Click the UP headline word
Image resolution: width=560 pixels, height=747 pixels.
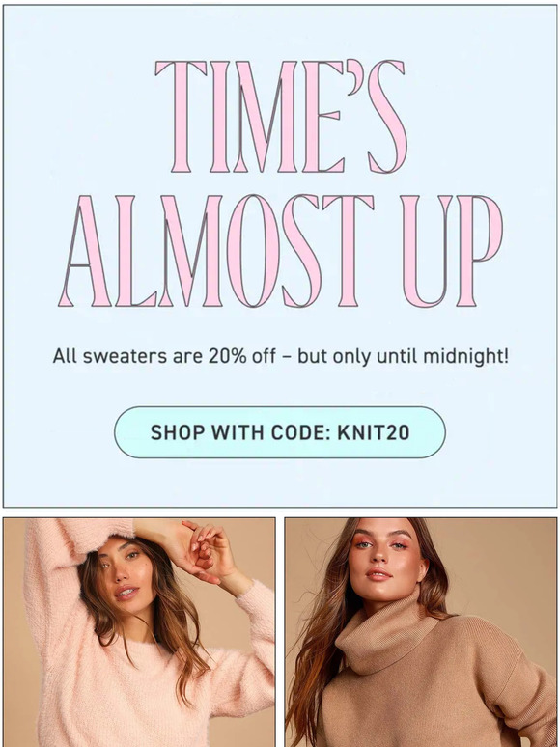[x=452, y=251]
